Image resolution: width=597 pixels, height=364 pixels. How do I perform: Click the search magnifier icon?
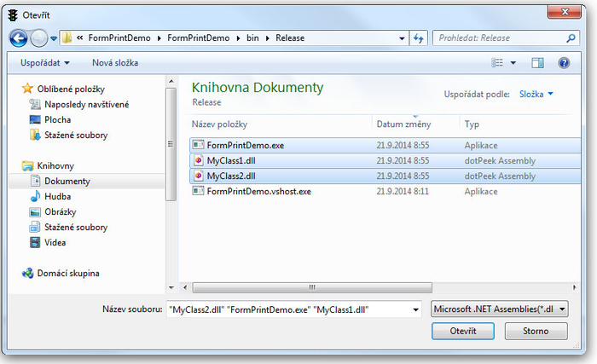pyautogui.click(x=571, y=38)
